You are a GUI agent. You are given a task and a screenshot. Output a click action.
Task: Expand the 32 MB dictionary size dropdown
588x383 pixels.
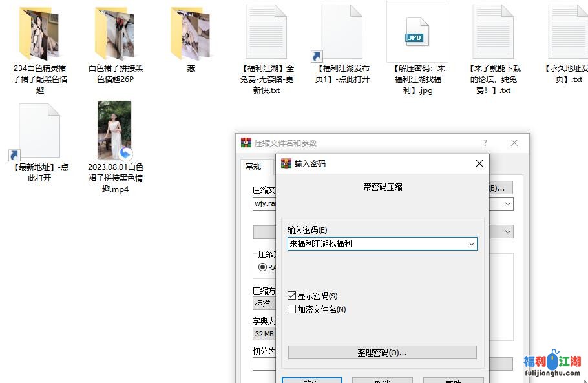click(265, 334)
